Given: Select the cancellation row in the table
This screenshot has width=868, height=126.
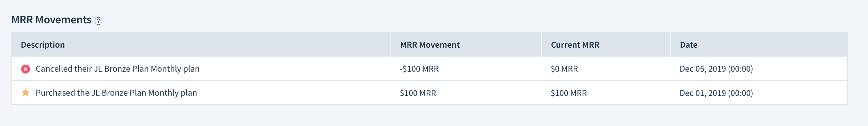Looking at the screenshot, I should coord(429,69).
